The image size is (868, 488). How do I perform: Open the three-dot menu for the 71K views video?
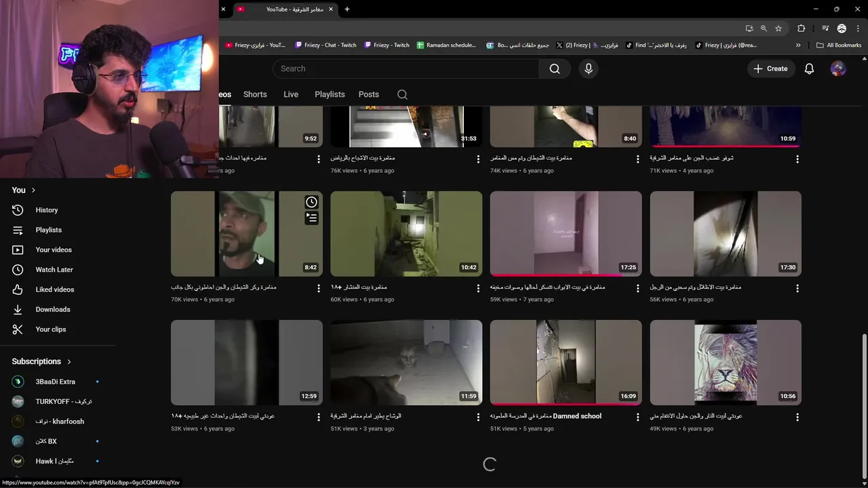pos(797,159)
